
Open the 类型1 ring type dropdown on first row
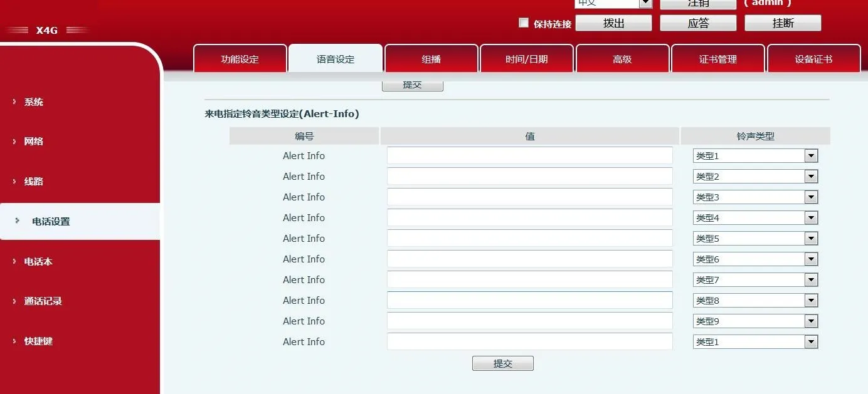tap(812, 155)
